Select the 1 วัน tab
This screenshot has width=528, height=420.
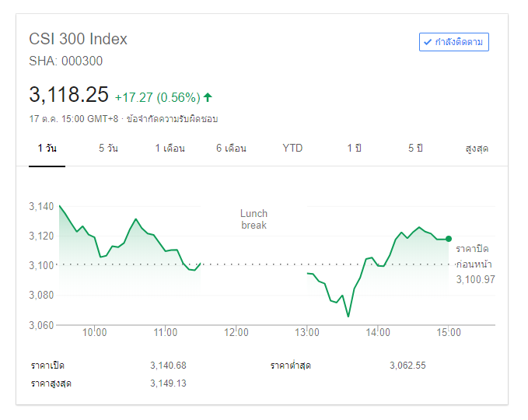47,148
